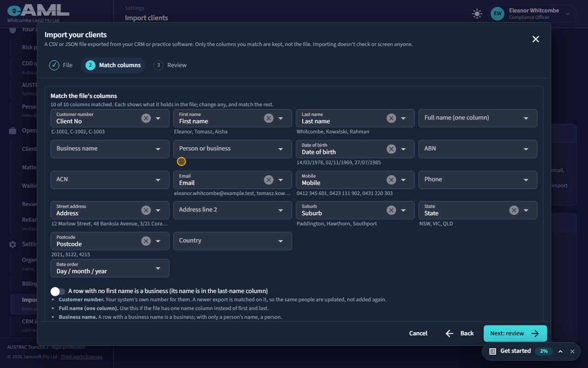Clear the Street address column match
This screenshot has width=588, height=368.
pos(146,210)
